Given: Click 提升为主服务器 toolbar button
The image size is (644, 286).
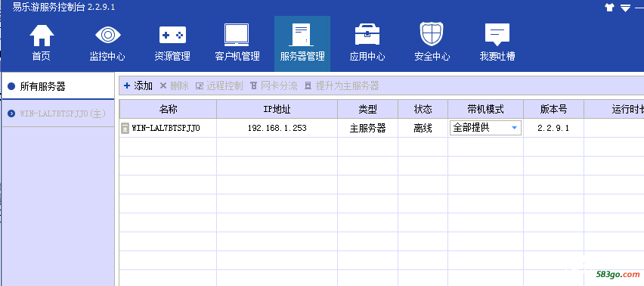Looking at the screenshot, I should (342, 86).
